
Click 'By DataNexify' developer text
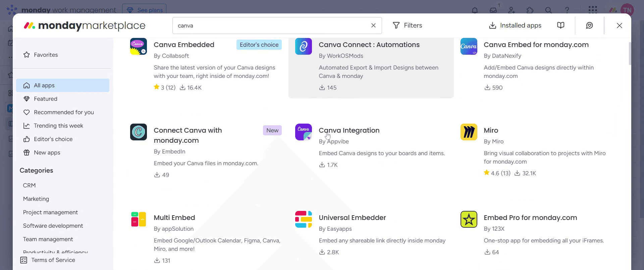click(x=502, y=56)
